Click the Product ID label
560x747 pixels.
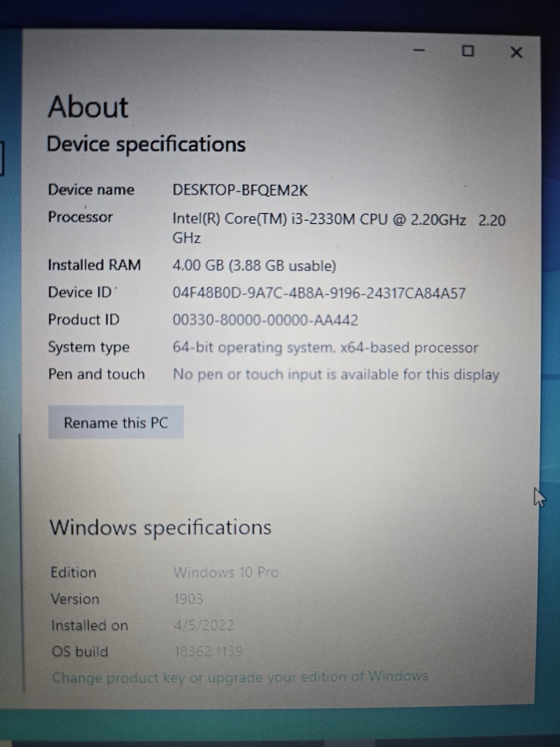click(x=84, y=320)
